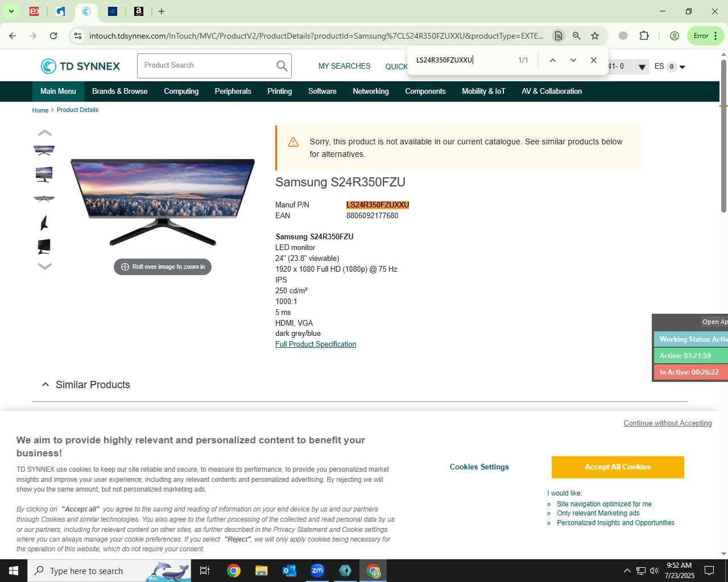
Task: Click Roll over image to zoom in
Action: 163,267
